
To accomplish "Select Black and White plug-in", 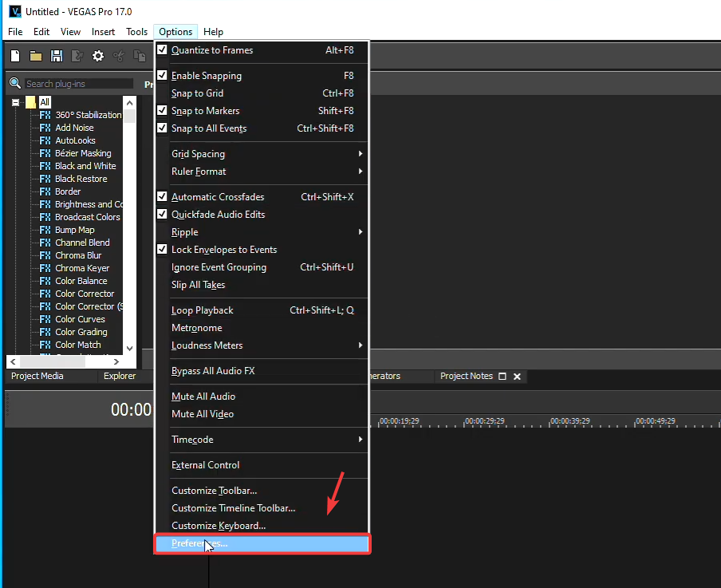I will [x=85, y=166].
